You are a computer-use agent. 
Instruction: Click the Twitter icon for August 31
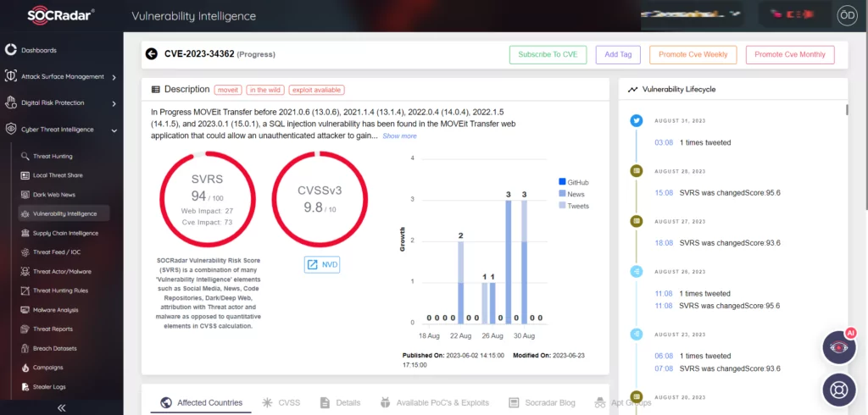click(637, 120)
